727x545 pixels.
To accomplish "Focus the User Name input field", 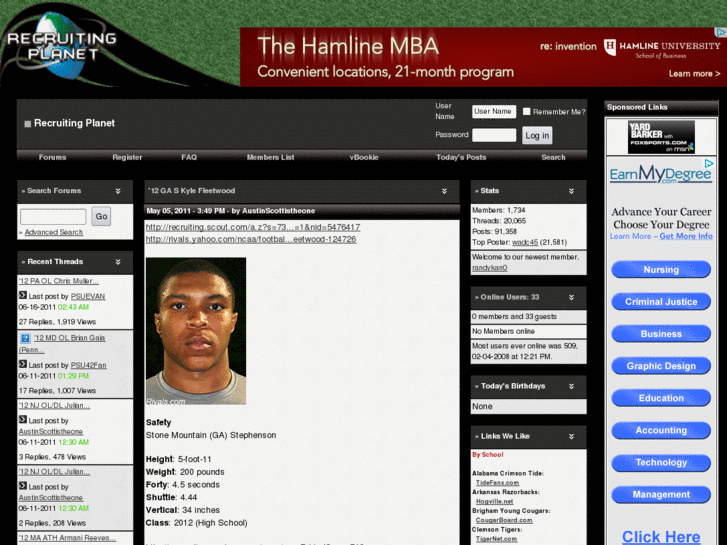I will (x=494, y=111).
